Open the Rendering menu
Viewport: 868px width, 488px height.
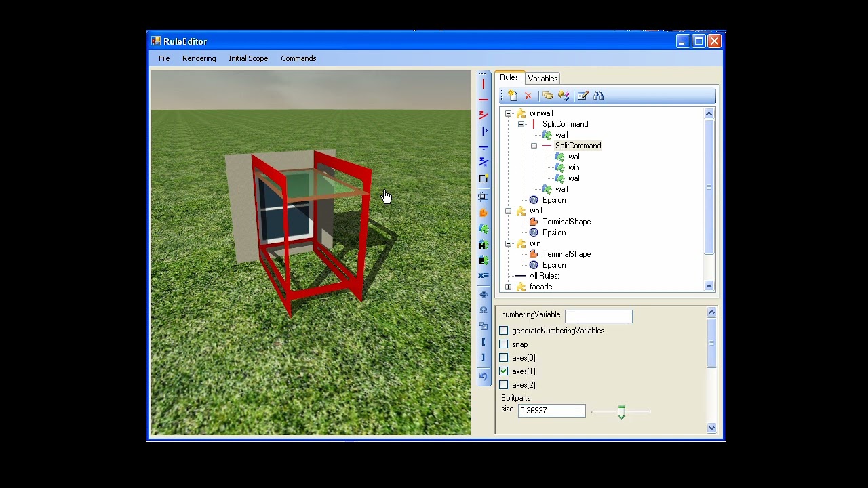(199, 58)
